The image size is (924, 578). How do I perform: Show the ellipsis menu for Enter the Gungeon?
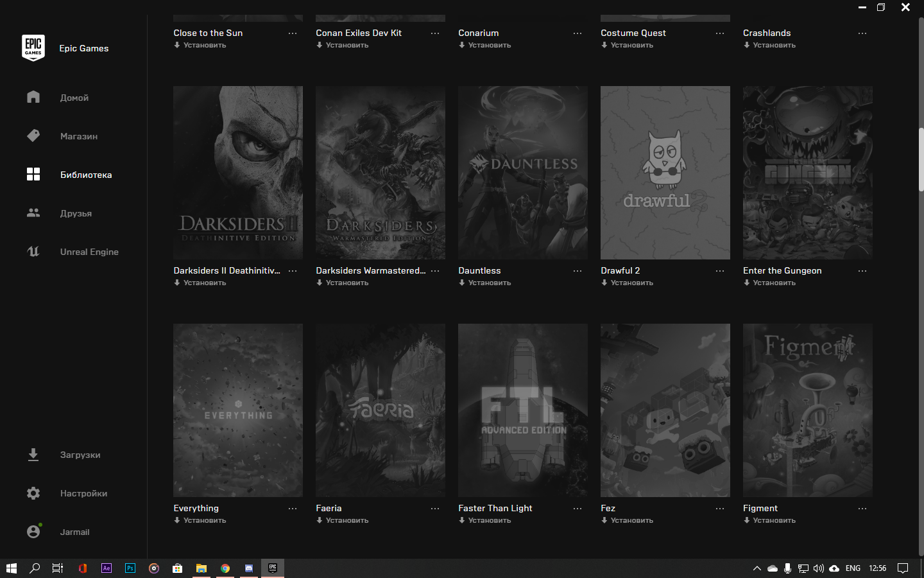[x=862, y=271]
